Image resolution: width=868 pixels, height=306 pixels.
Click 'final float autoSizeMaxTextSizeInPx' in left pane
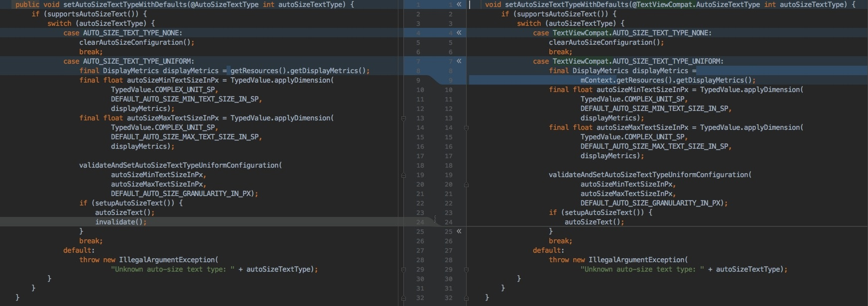149,118
